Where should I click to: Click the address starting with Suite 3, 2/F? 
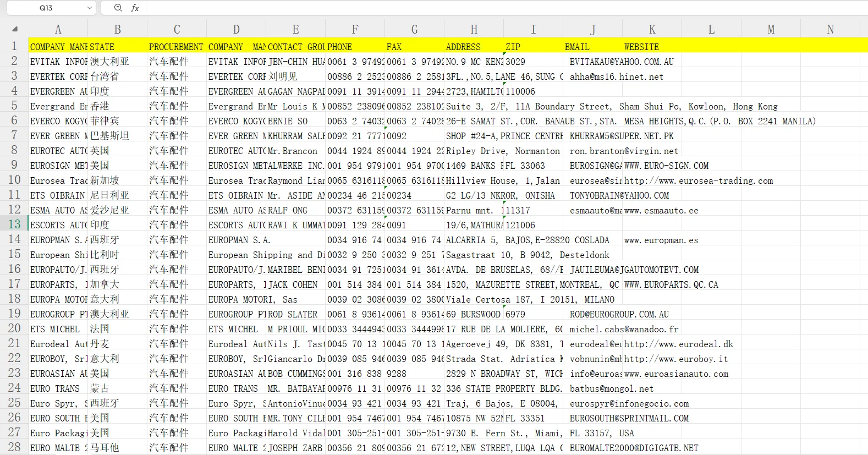click(612, 106)
